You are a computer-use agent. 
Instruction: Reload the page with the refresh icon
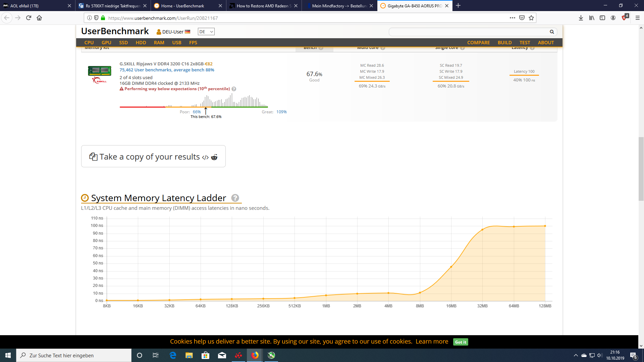(29, 18)
